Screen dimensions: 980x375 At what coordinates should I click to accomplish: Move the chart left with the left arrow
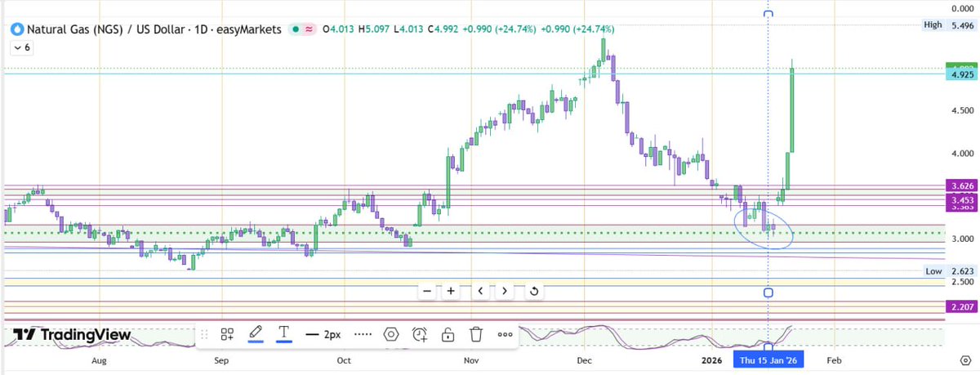(x=481, y=290)
